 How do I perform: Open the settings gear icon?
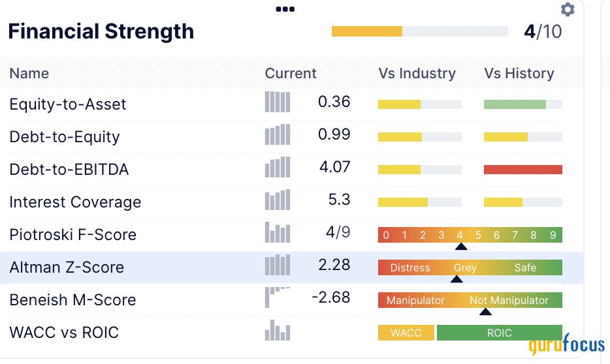click(568, 10)
